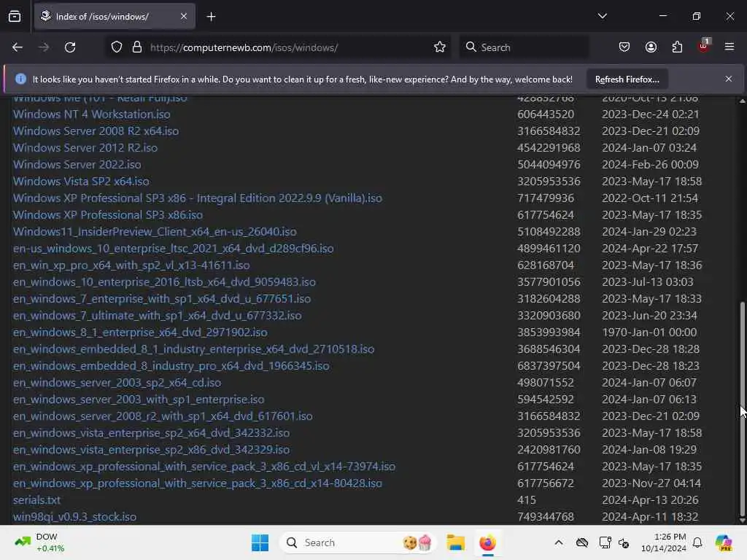
Task: View site security padlock info
Action: click(137, 47)
